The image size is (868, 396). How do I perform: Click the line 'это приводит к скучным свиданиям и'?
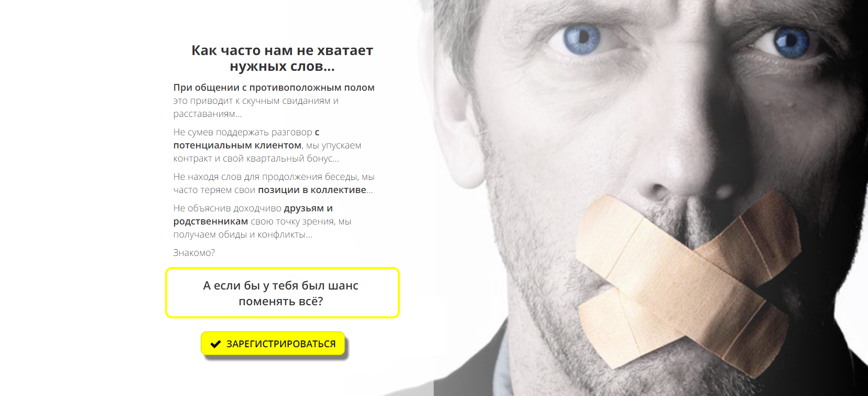(x=256, y=101)
